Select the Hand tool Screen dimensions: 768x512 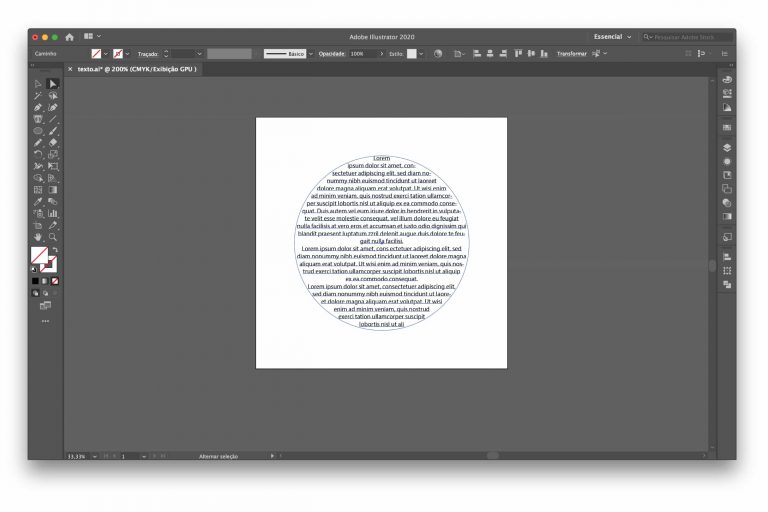coord(38,237)
